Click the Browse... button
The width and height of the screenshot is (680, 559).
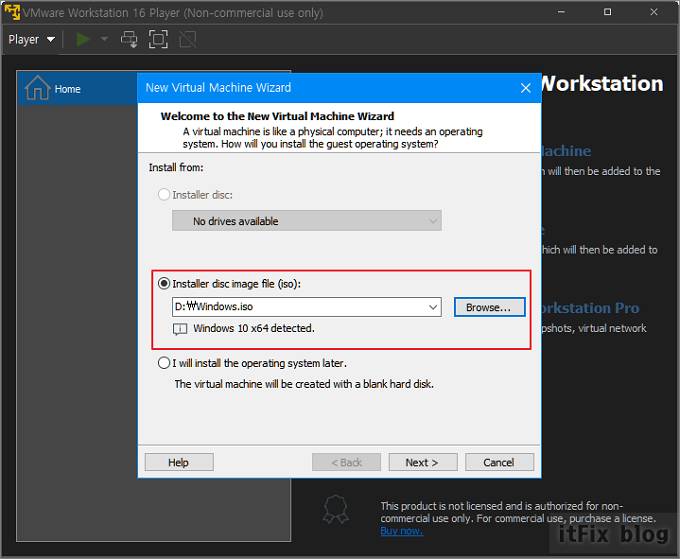(489, 307)
